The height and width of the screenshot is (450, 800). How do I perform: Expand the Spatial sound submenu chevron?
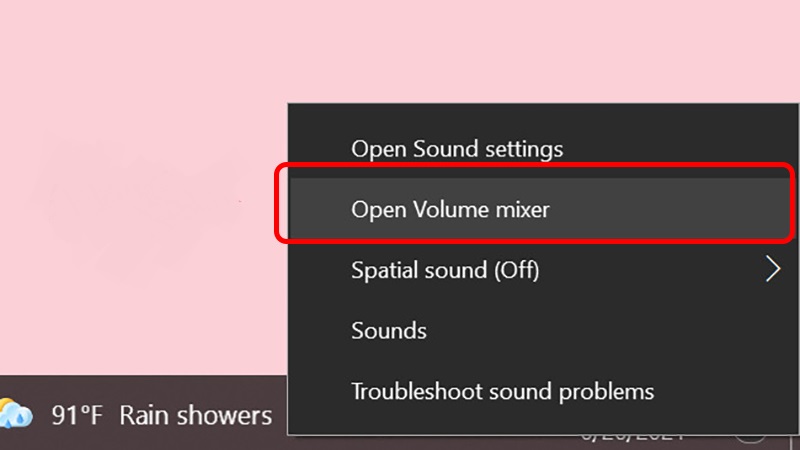tap(772, 269)
